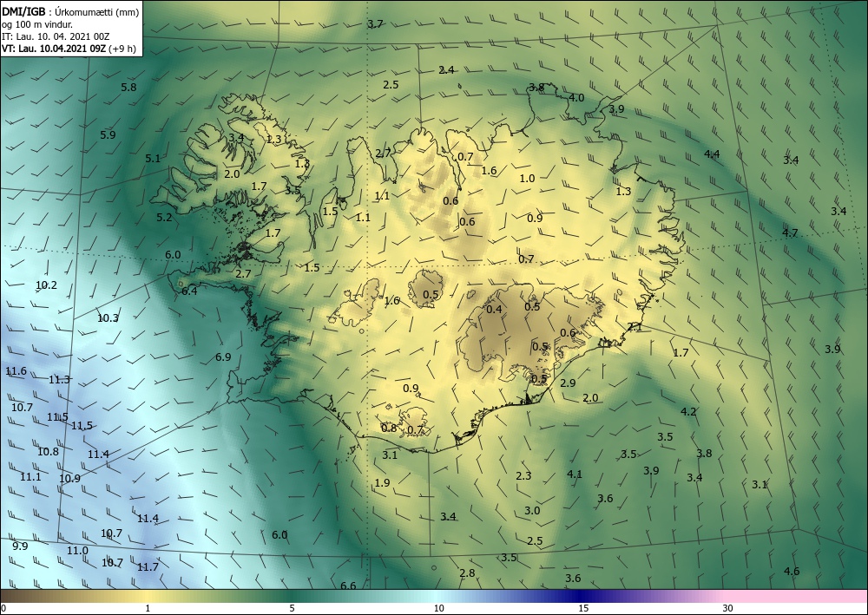Click the 0.4 value over Vatnajökull

tap(494, 310)
